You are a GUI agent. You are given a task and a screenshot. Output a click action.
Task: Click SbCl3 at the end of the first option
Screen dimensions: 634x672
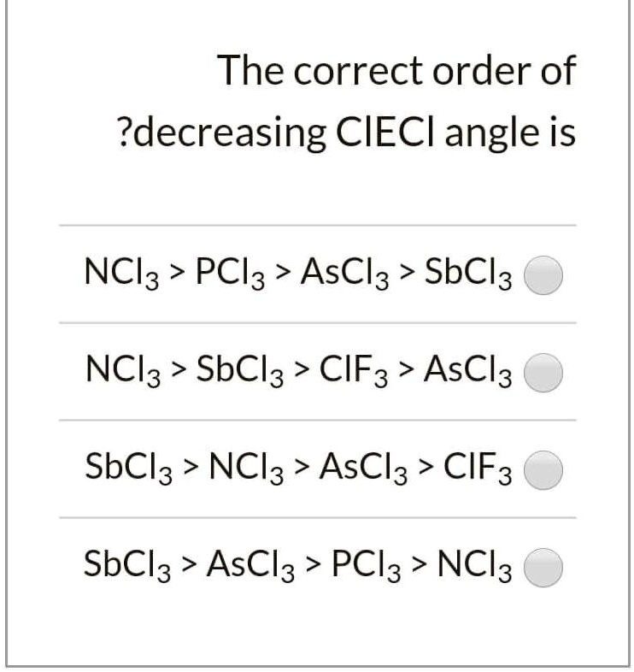(x=468, y=273)
